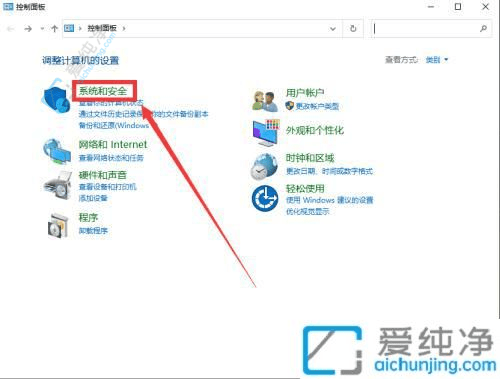Click the Hardware and Sound printer icon
The image size is (500, 379).
(57, 185)
